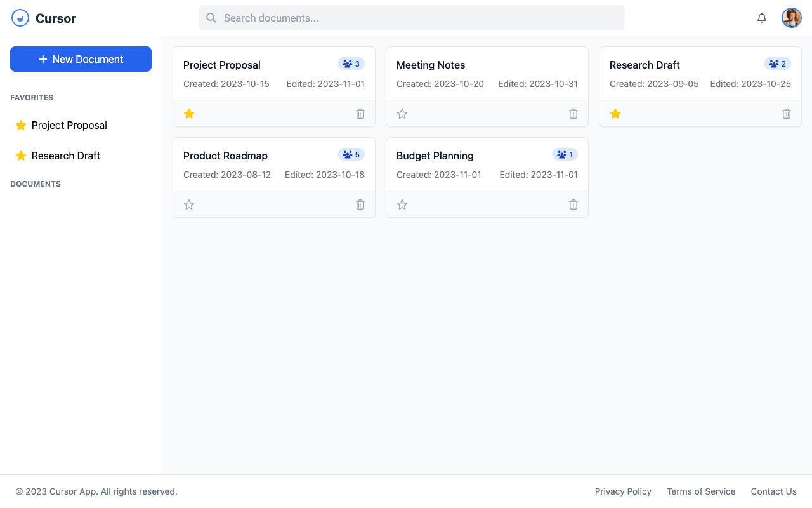The height and width of the screenshot is (508, 812).
Task: Click the search magnifier icon
Action: (x=211, y=18)
